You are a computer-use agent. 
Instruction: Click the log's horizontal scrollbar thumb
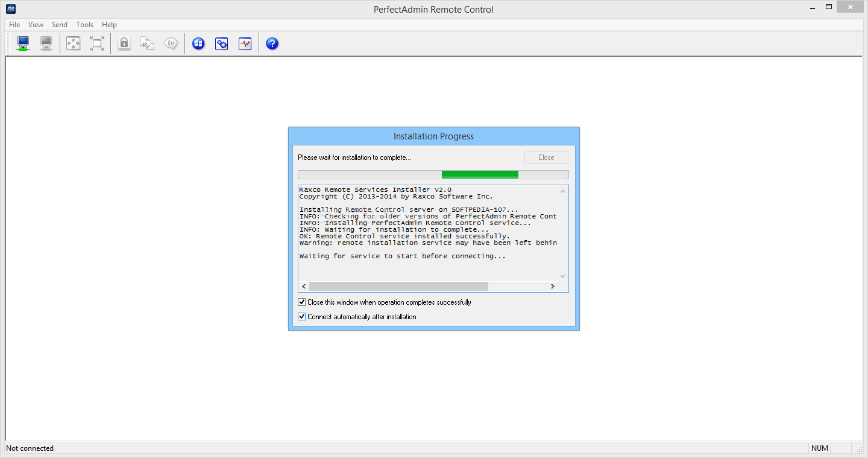click(x=398, y=286)
